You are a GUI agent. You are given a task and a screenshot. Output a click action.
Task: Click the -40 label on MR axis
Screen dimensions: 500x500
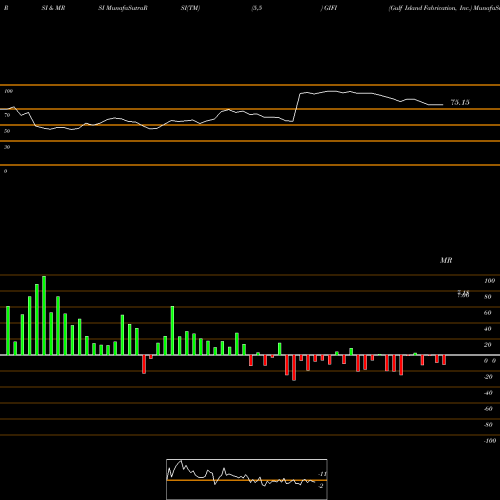pos(488,393)
